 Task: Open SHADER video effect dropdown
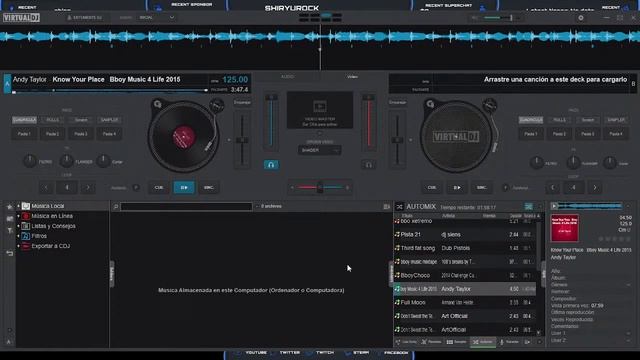[320, 150]
